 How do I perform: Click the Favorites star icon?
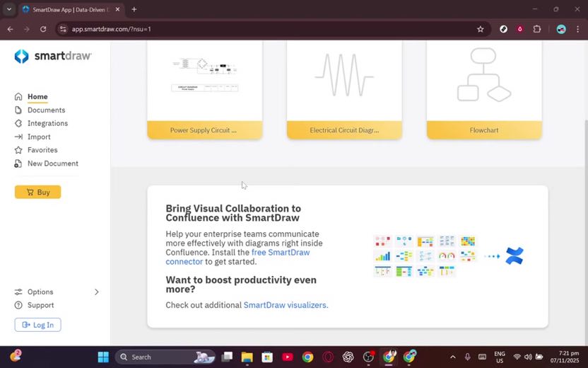point(18,150)
